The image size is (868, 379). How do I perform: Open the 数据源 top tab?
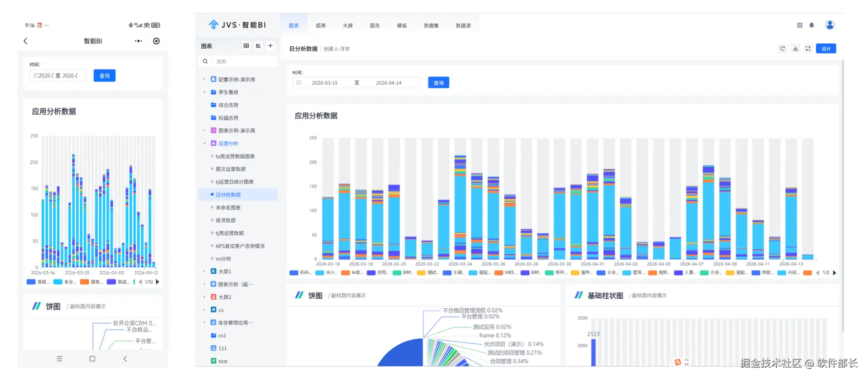(x=463, y=26)
